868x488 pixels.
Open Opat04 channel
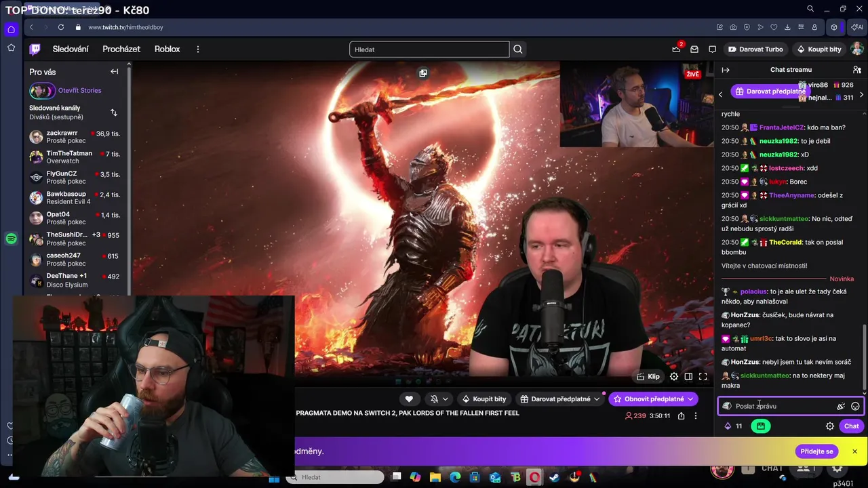[75, 218]
